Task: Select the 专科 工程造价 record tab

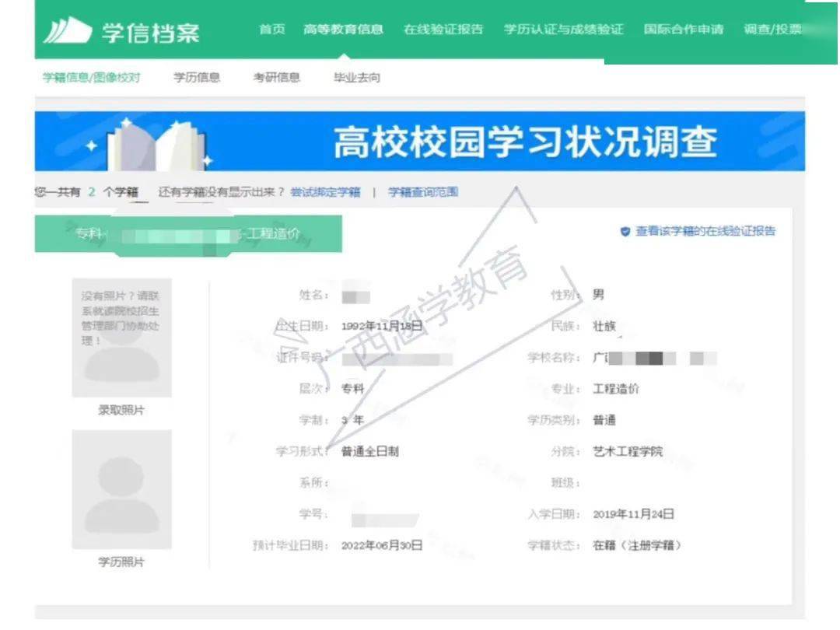Action: (187, 234)
